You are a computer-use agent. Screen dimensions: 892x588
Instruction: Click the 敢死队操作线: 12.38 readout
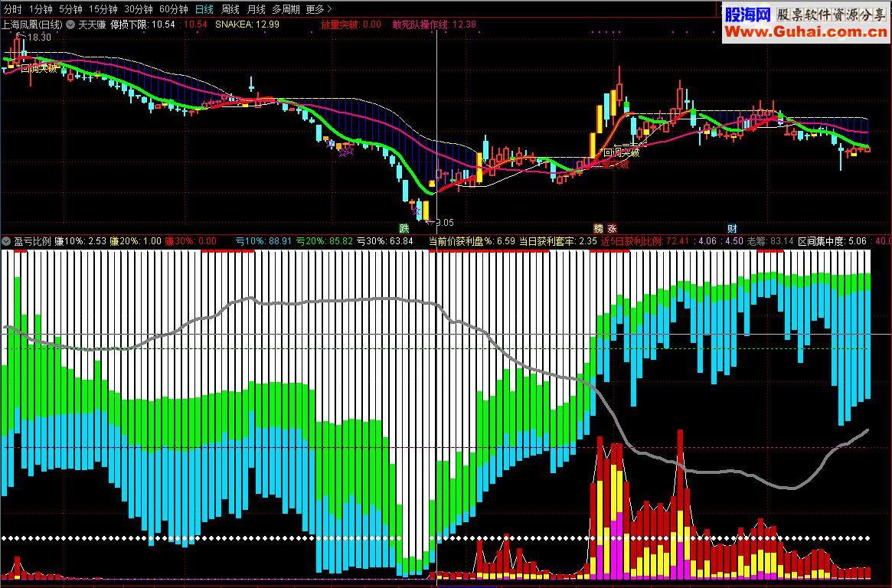[434, 24]
